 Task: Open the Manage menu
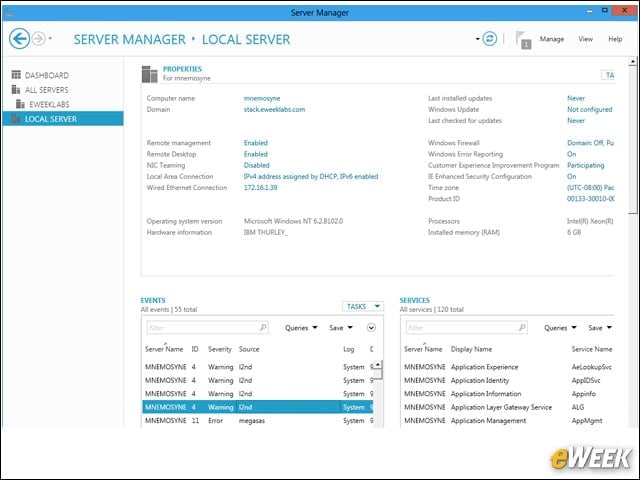pos(551,39)
